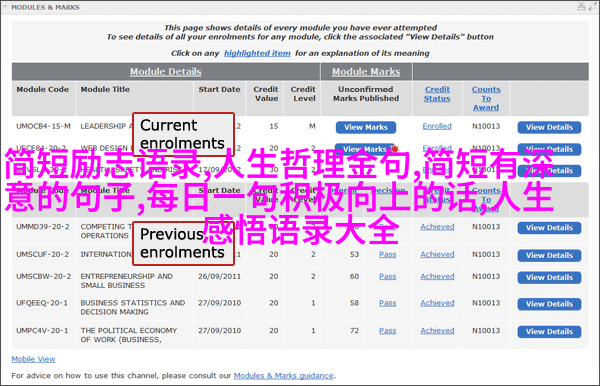600x386 pixels.
Task: View Details for UMSCBW-20-2
Action: 549,277
